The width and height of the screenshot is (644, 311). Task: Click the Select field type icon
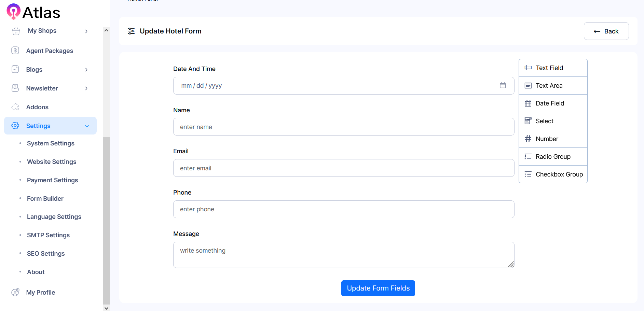[x=528, y=121]
